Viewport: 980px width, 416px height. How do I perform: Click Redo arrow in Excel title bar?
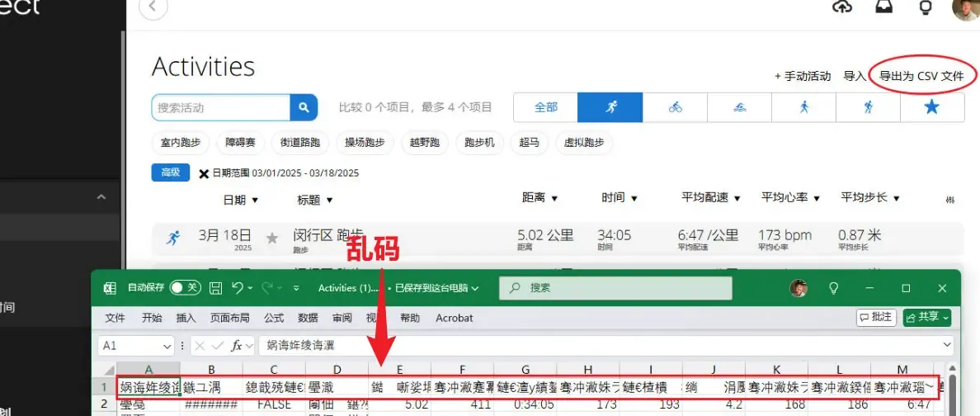[x=267, y=287]
